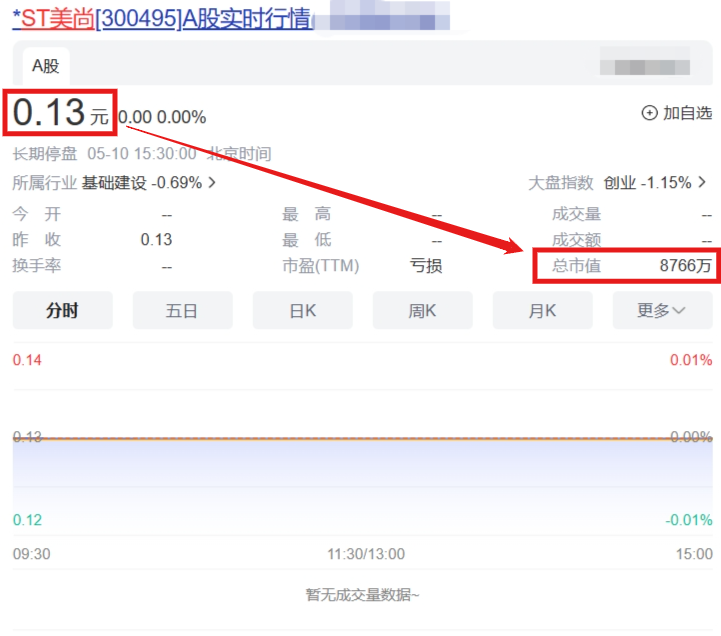Click the 总市值 label
Screen dimensions: 721x636
576,265
